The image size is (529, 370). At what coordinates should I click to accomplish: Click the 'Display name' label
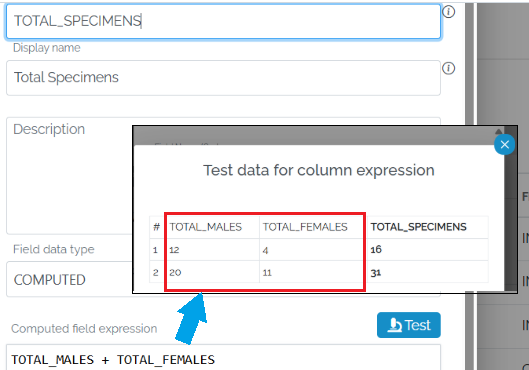[x=47, y=48]
